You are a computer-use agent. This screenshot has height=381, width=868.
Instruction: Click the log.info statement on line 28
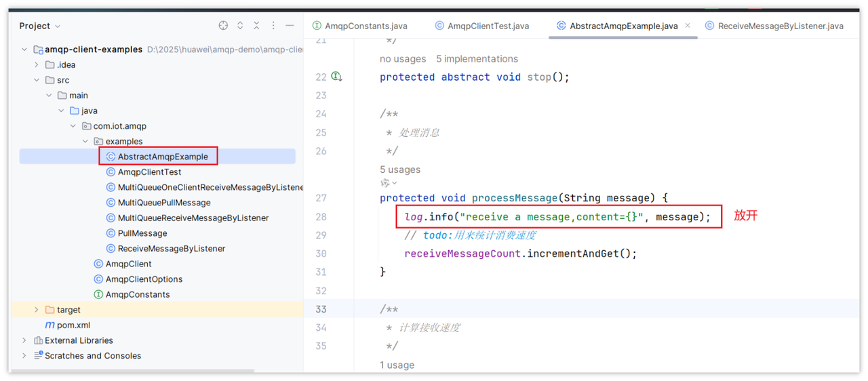point(557,217)
